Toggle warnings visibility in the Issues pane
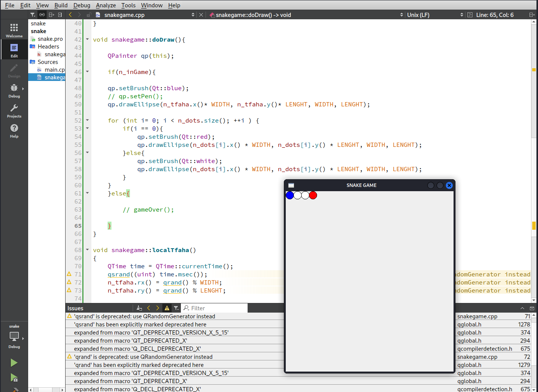The height and width of the screenshot is (392, 538). (167, 308)
